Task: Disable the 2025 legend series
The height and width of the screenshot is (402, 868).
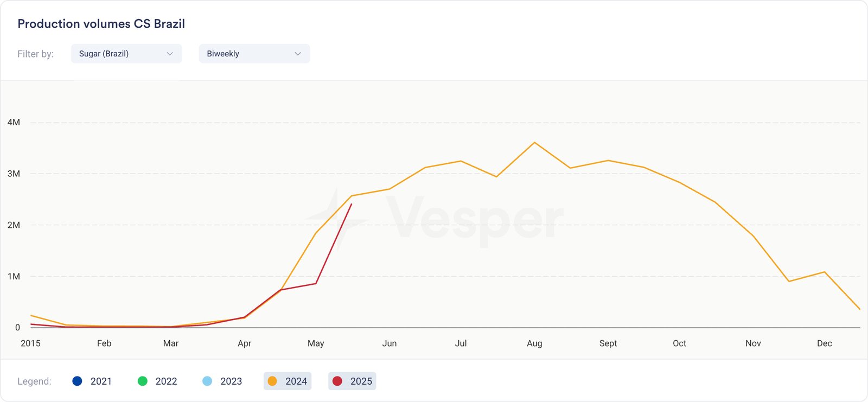Action: 352,381
